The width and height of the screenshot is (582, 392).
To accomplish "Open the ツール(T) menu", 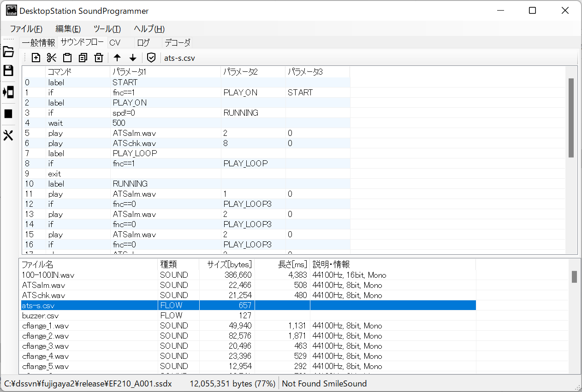I will (107, 29).
